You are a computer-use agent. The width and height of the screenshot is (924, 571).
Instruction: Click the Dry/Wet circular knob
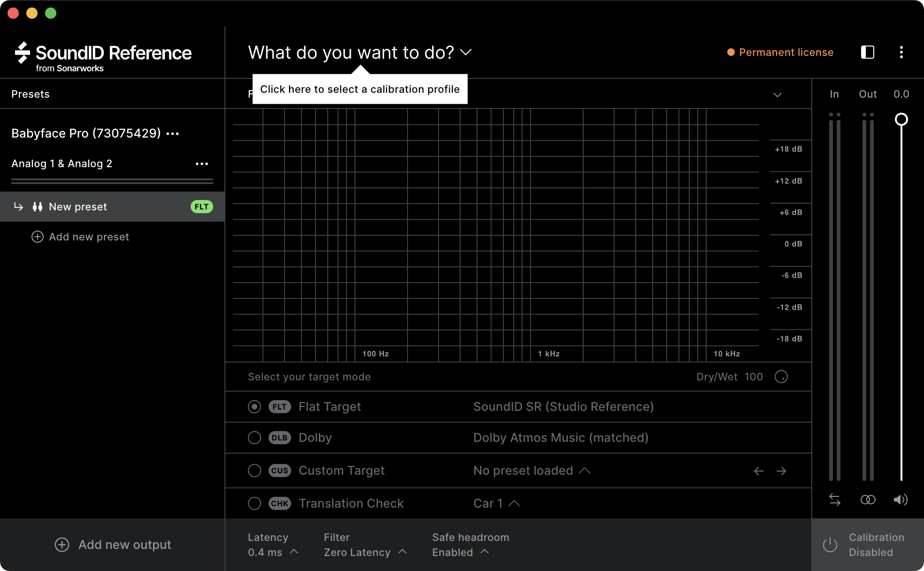point(781,377)
